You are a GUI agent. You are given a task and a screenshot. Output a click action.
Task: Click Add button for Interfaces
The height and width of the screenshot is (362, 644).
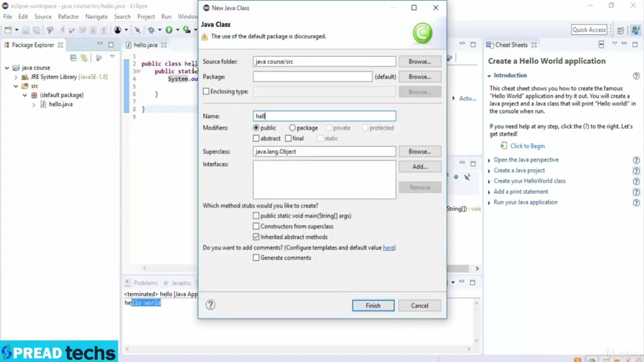420,166
